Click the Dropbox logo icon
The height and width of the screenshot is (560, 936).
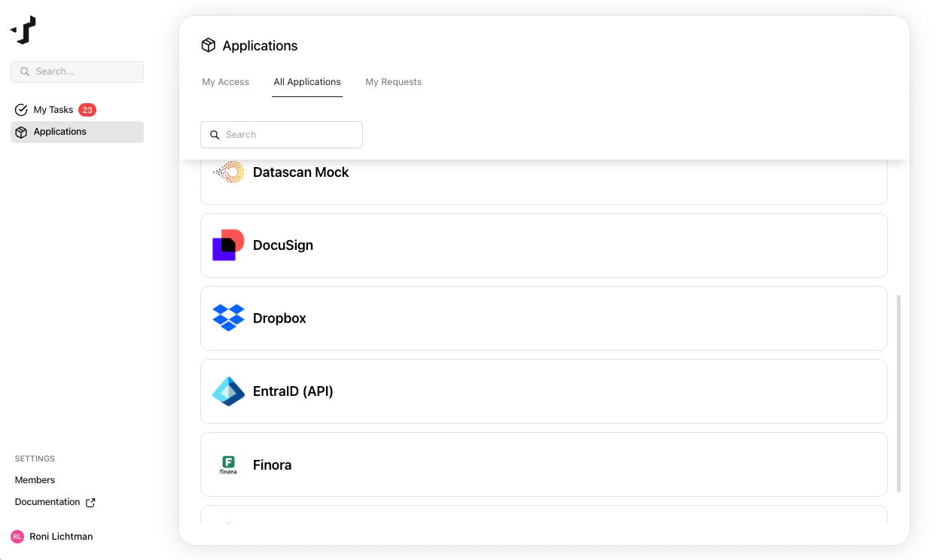228,318
